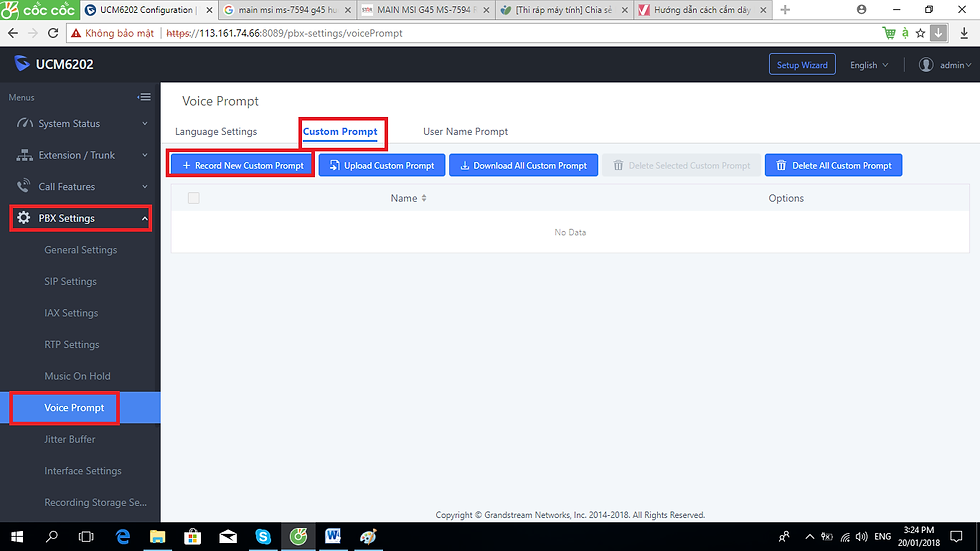
Task: Click Delete All Custom Prompt button
Action: pyautogui.click(x=833, y=166)
